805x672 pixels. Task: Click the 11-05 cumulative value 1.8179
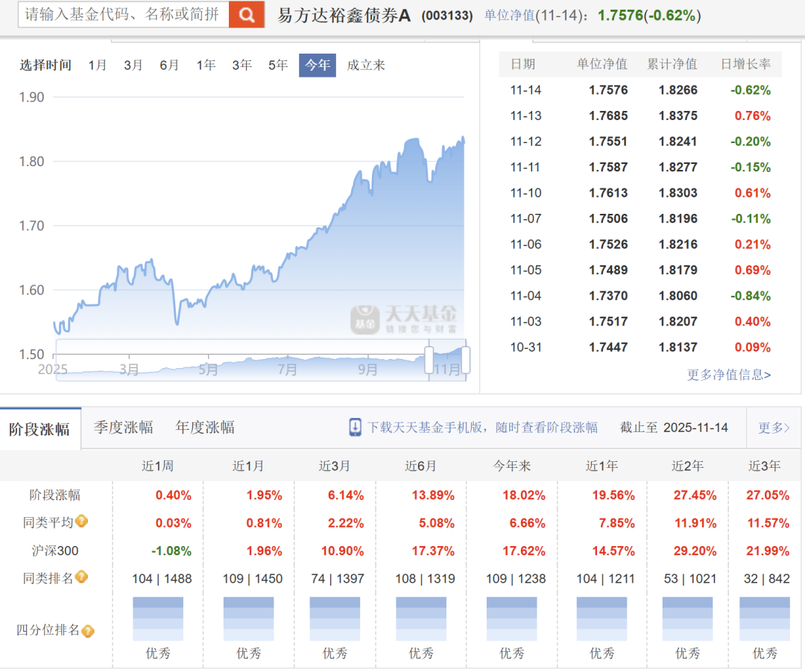(x=678, y=270)
